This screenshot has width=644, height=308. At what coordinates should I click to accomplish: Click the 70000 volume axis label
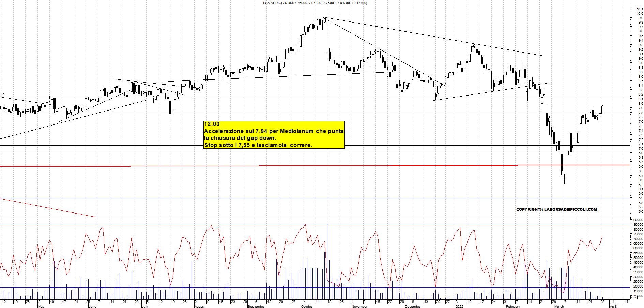pyautogui.click(x=638, y=239)
